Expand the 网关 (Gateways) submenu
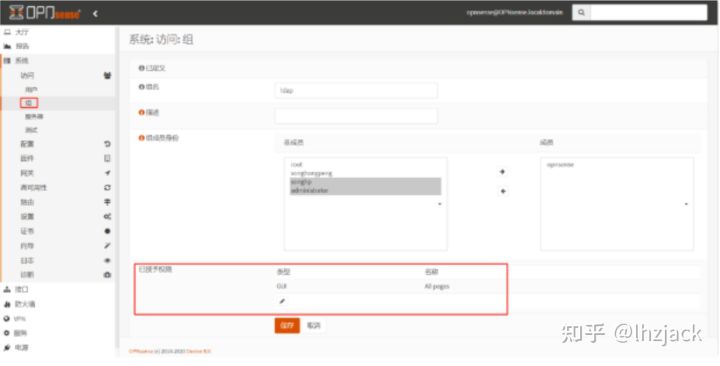The height and width of the screenshot is (366, 720). tap(28, 173)
